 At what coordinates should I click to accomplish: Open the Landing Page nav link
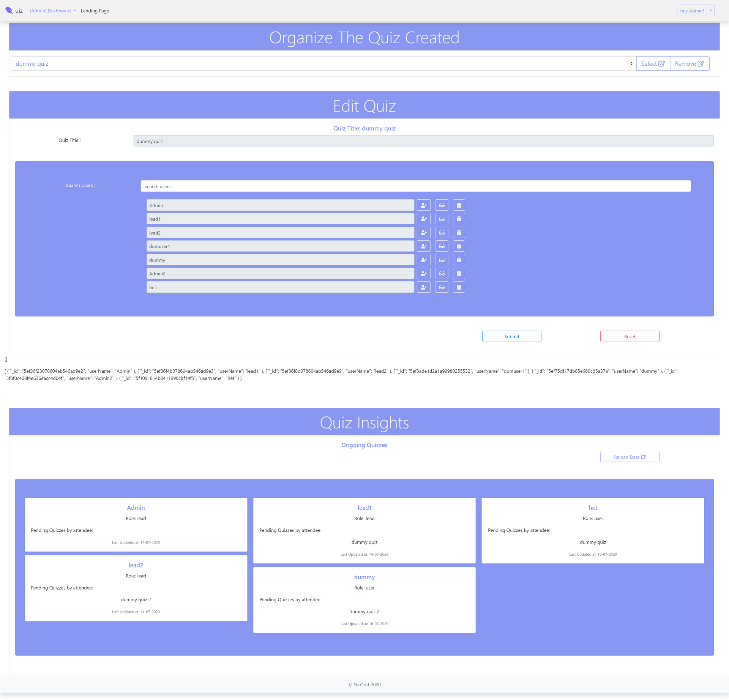(95, 11)
